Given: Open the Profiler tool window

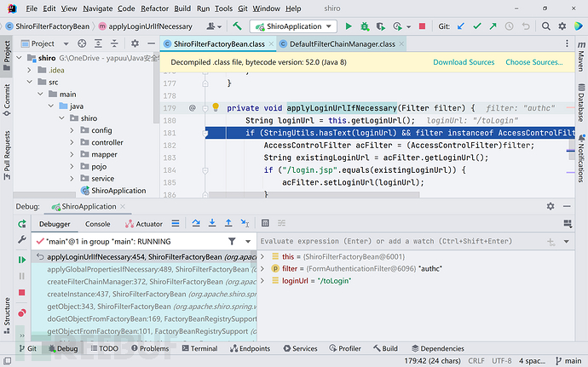Looking at the screenshot, I should coord(345,348).
